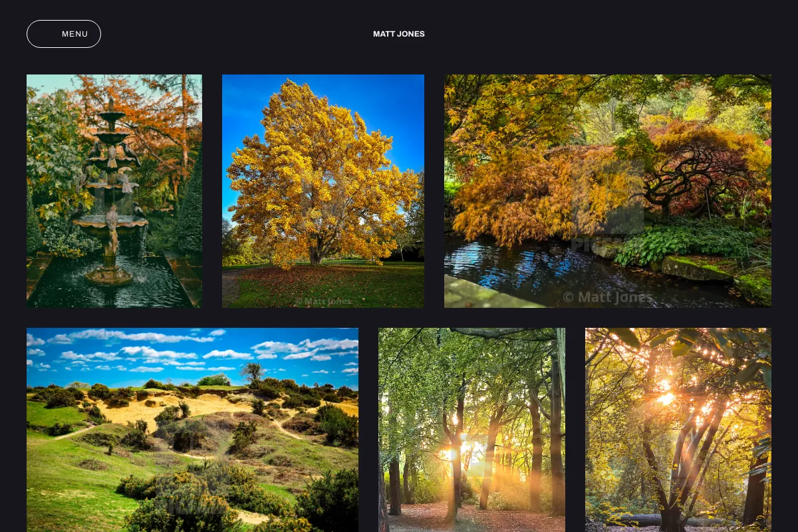This screenshot has height=532, width=798.
Task: Open the woodland path sunburst photo
Action: (471, 430)
